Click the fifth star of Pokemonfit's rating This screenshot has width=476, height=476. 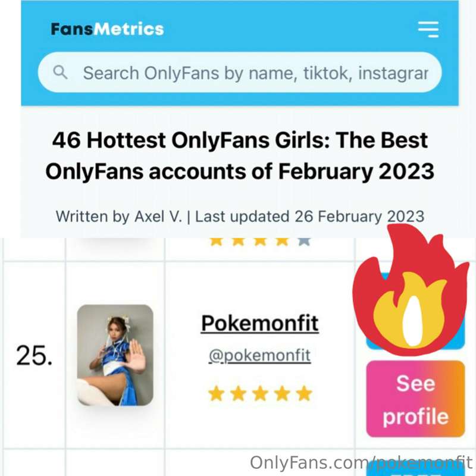click(303, 393)
